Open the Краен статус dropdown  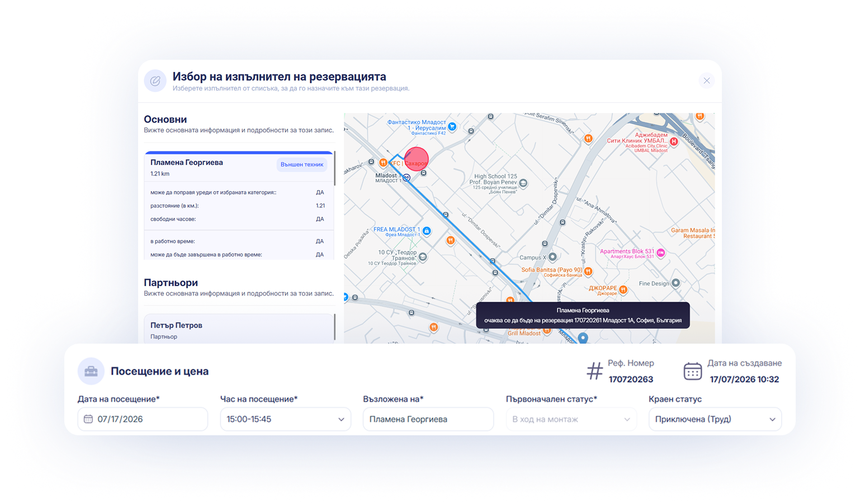coord(715,419)
